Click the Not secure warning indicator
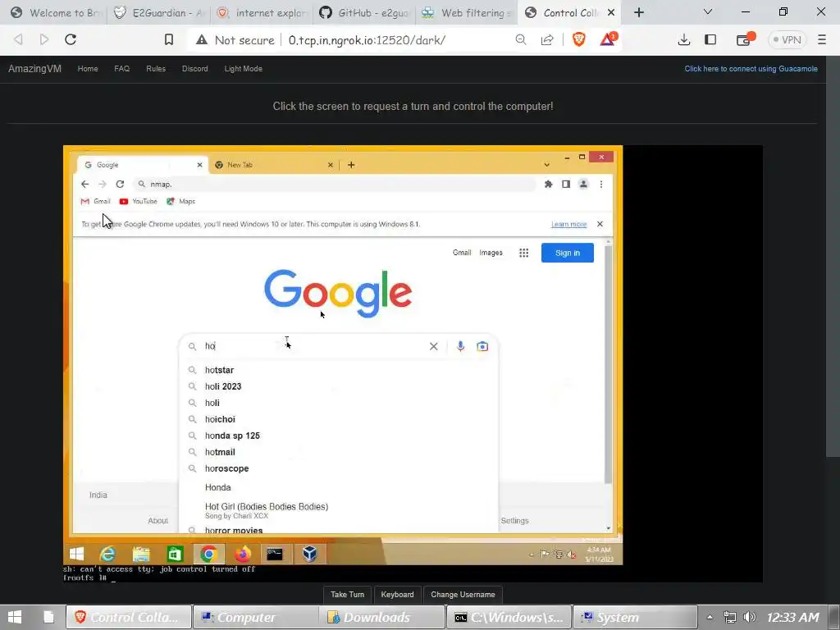This screenshot has width=840, height=630. pyautogui.click(x=235, y=39)
